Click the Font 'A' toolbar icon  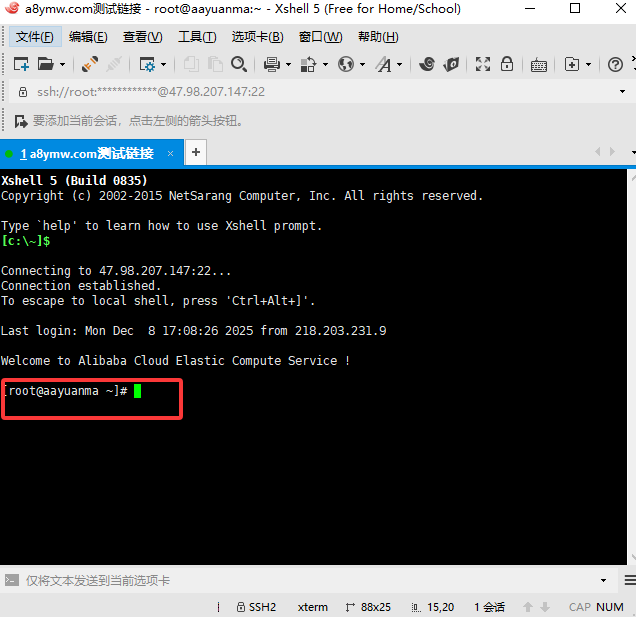point(384,64)
